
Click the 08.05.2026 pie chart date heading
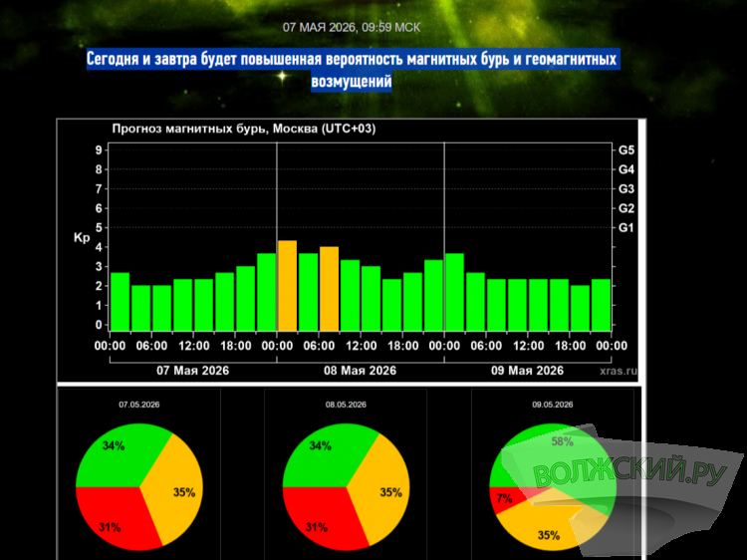(346, 405)
